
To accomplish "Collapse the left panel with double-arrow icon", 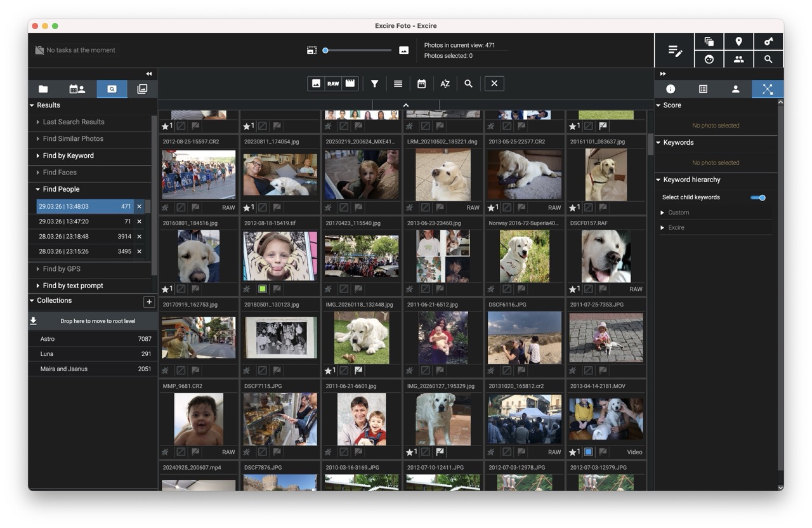I will pyautogui.click(x=149, y=74).
